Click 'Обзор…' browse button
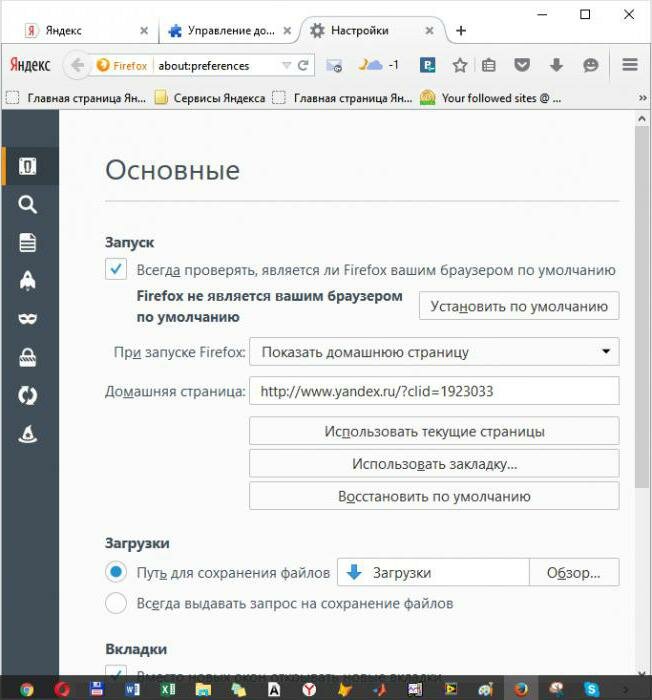 pyautogui.click(x=574, y=572)
